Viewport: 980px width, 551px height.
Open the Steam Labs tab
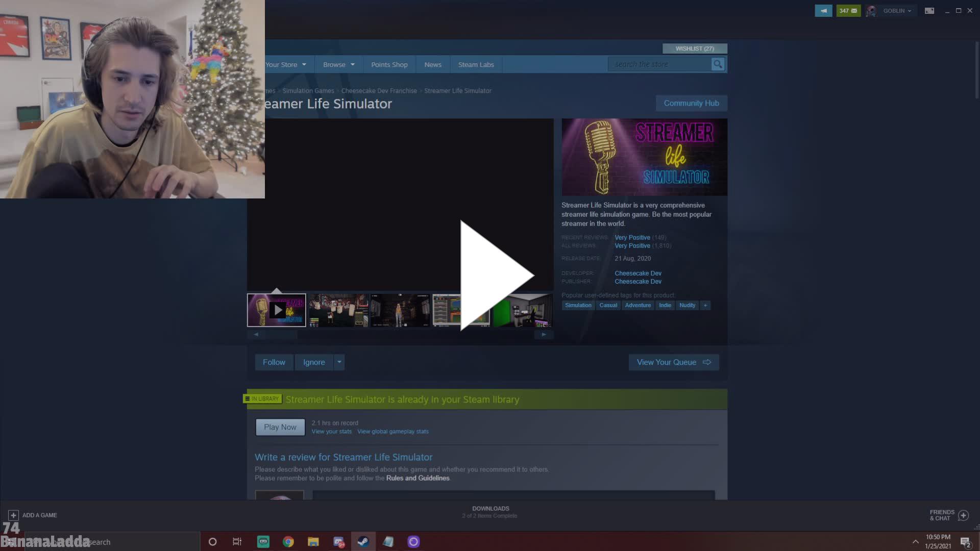click(476, 65)
